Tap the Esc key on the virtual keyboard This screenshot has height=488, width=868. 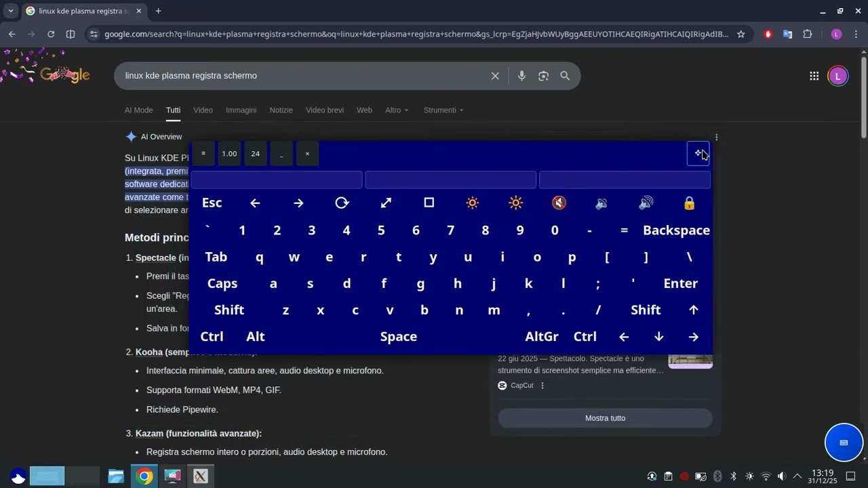[212, 203]
